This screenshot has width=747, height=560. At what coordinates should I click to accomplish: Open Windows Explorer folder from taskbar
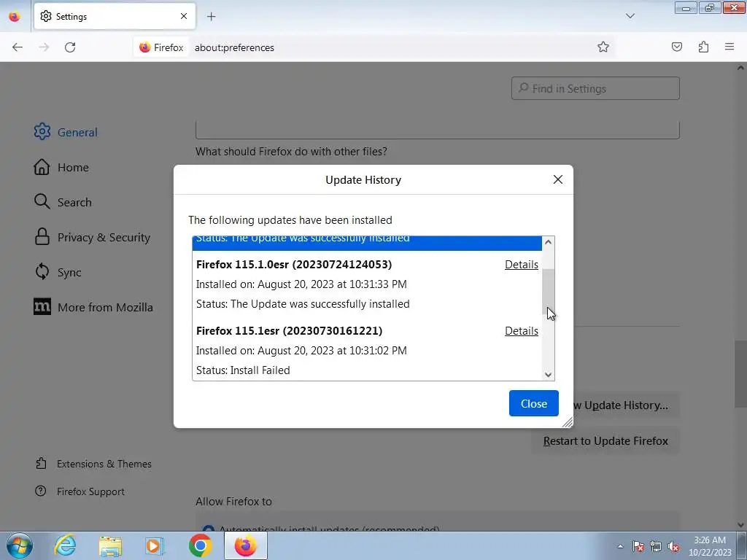(110, 545)
